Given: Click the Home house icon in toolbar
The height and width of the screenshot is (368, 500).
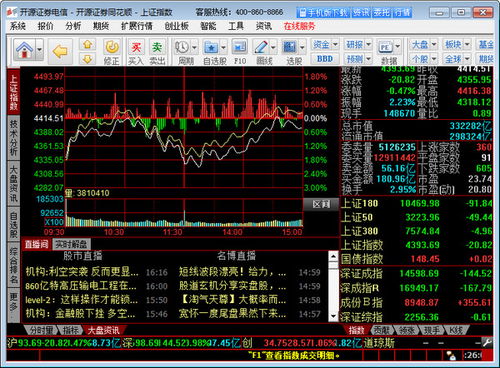Looking at the screenshot, I should click(24, 50).
